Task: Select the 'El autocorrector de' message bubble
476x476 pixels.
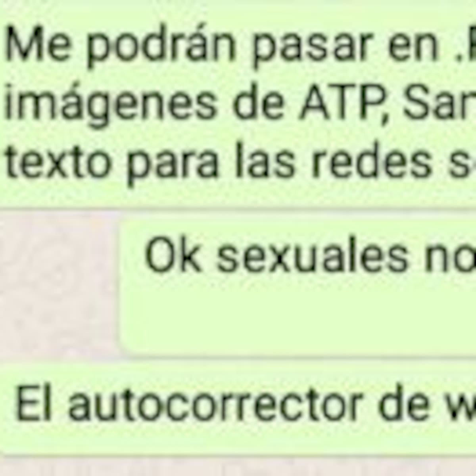Action: pos(238,409)
